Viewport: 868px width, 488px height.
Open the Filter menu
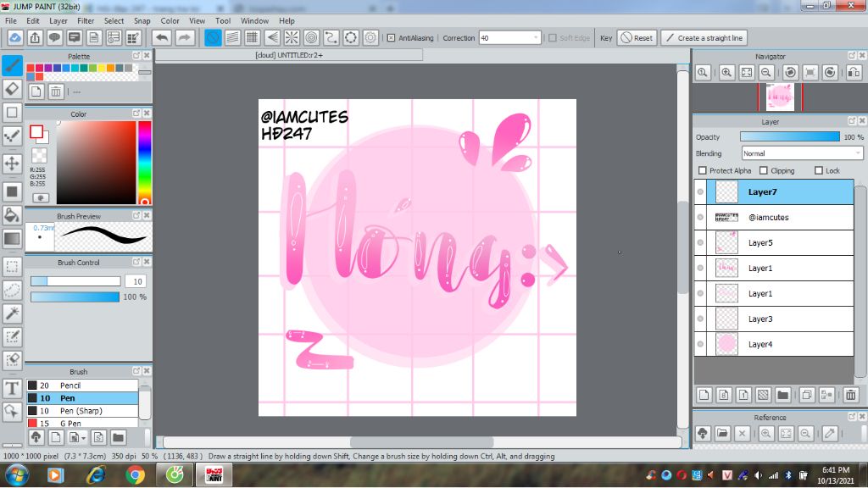click(x=86, y=20)
